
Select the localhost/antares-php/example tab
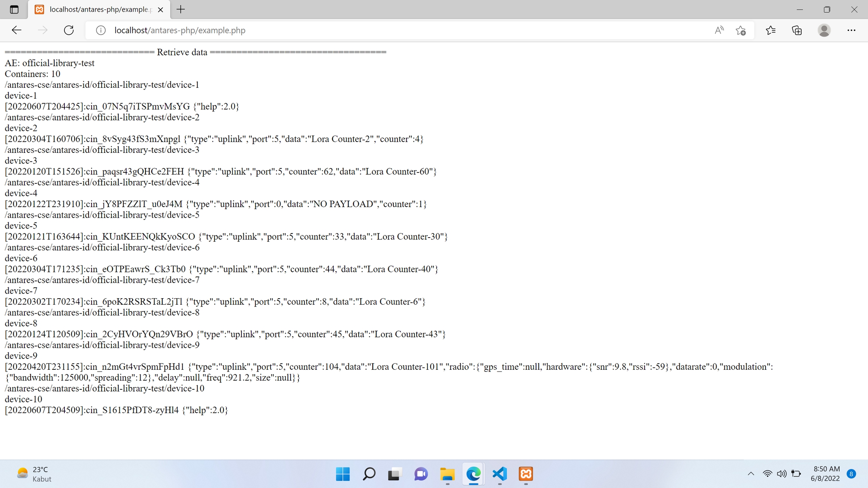(x=98, y=9)
